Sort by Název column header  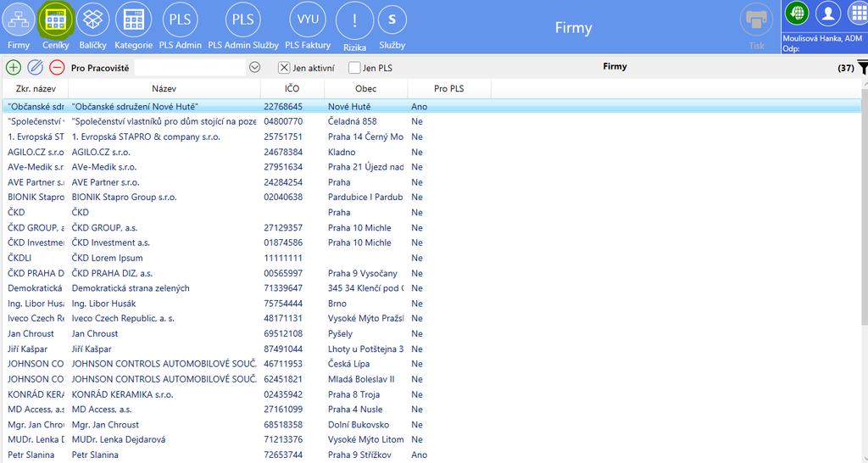[x=164, y=88]
